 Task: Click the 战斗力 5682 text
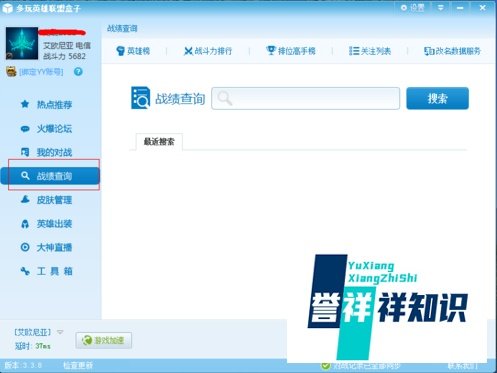[x=65, y=56]
